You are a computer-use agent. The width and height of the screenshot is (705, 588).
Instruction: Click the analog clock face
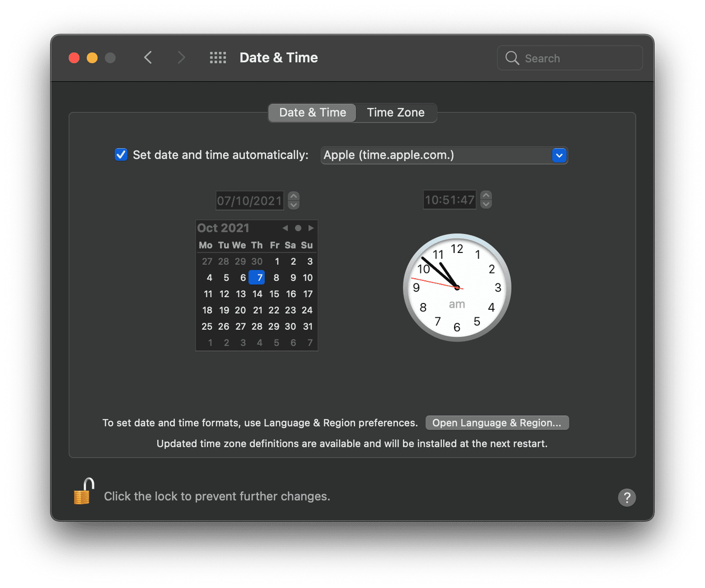pyautogui.click(x=456, y=288)
